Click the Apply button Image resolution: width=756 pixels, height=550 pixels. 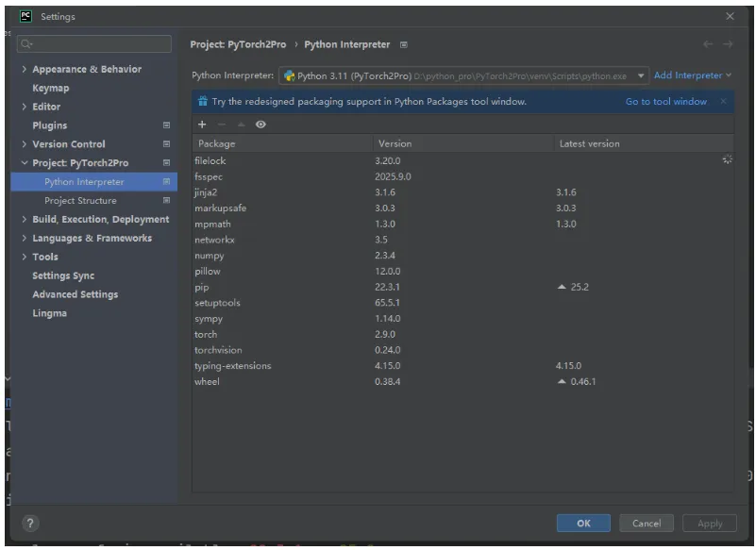(710, 523)
